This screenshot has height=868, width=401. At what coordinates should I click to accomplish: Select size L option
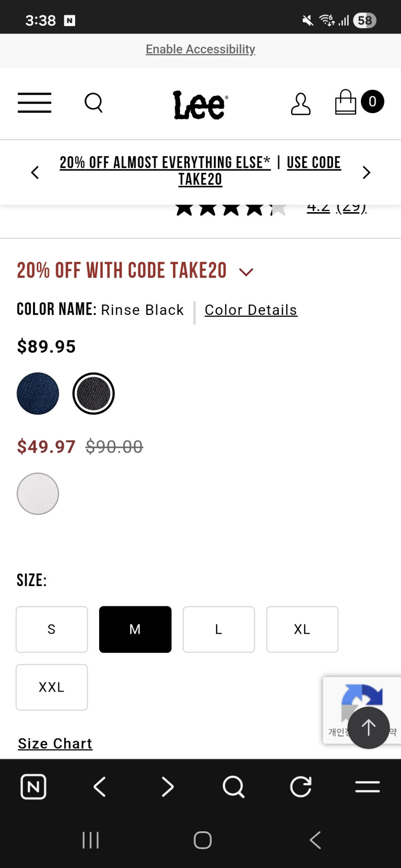point(219,629)
